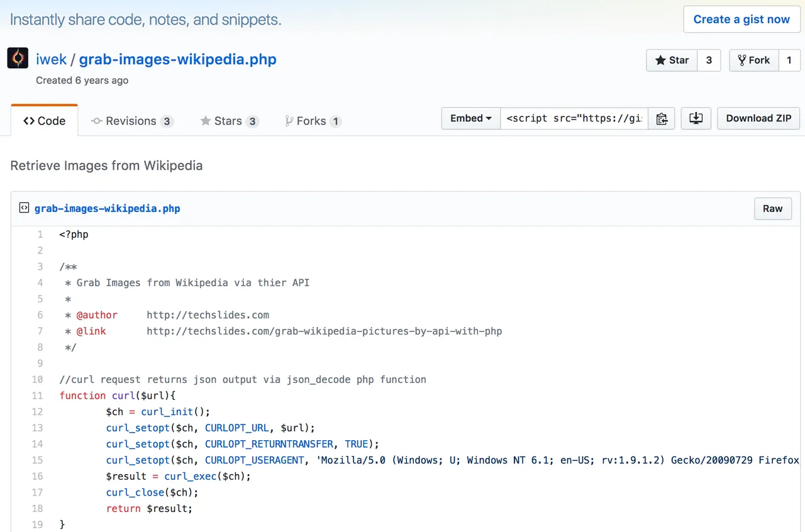Click 'CURLOPT_URL' constant in code
The width and height of the screenshot is (805, 532).
coord(237,428)
